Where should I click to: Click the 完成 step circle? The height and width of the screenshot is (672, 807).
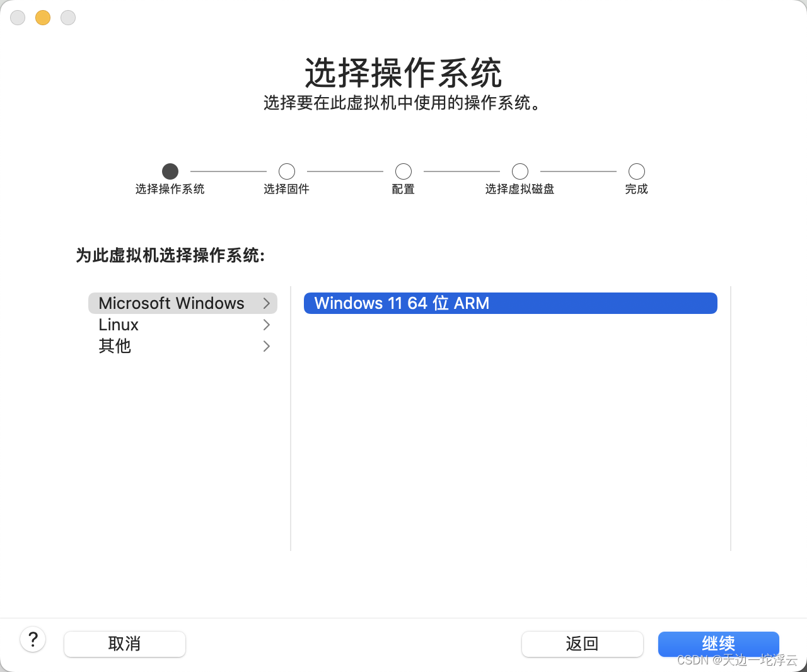637,171
